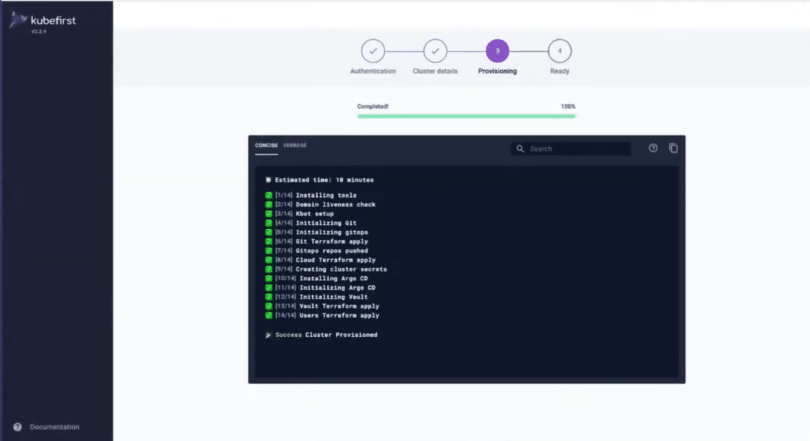Click the 'Installing Argo CD' log text
810x441 pixels.
point(334,278)
